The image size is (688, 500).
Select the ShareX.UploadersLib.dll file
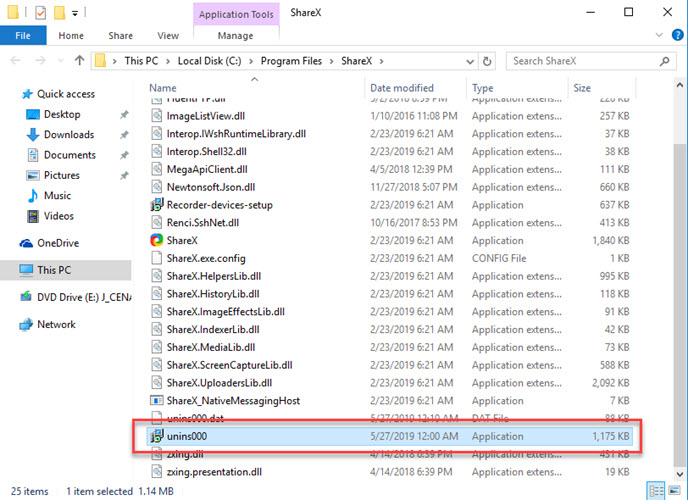219,383
